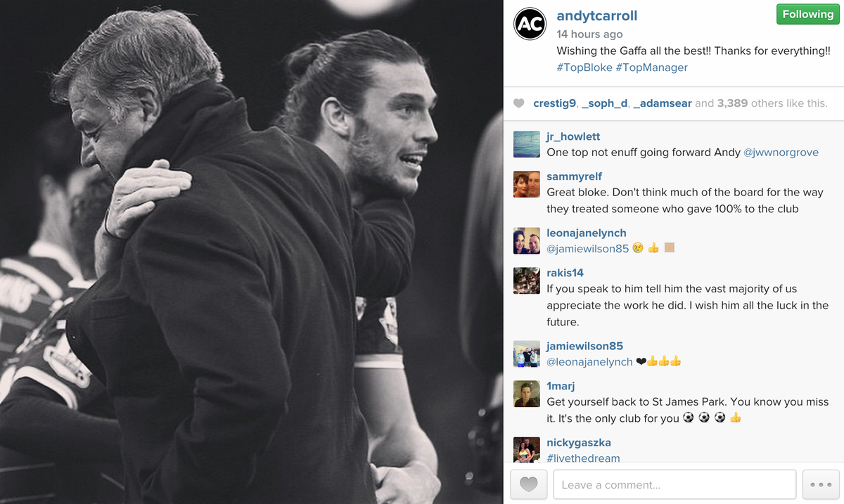Click the black and white post photo
Viewport: 844px width, 504px height.
(x=252, y=252)
